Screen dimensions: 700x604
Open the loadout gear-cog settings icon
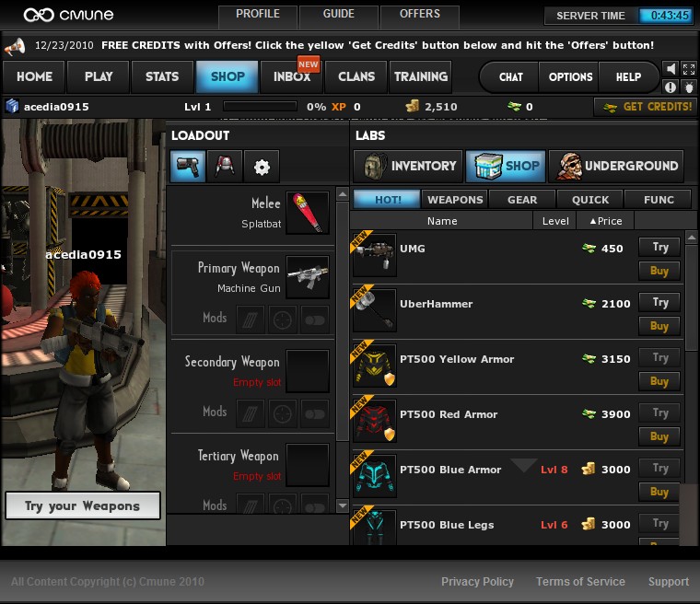[262, 167]
